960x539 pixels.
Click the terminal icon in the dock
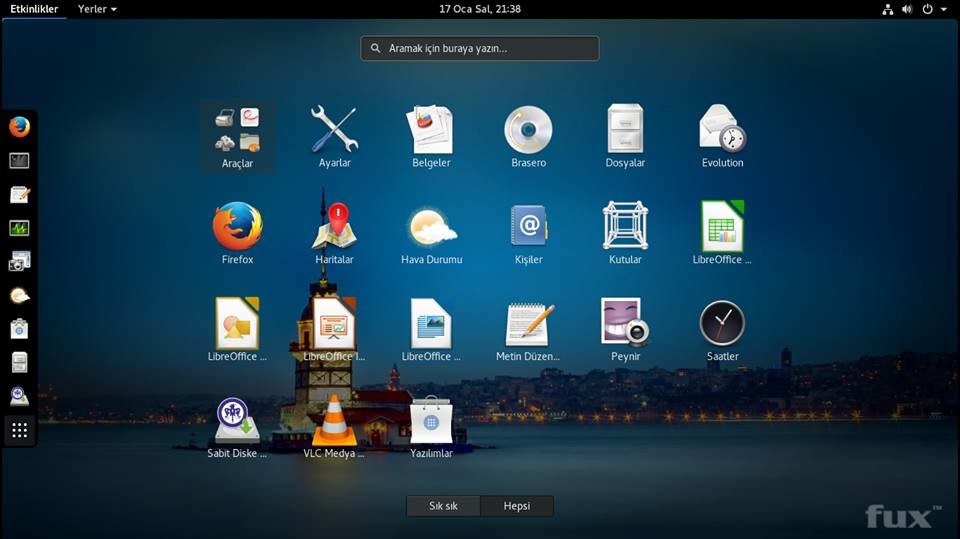point(19,161)
